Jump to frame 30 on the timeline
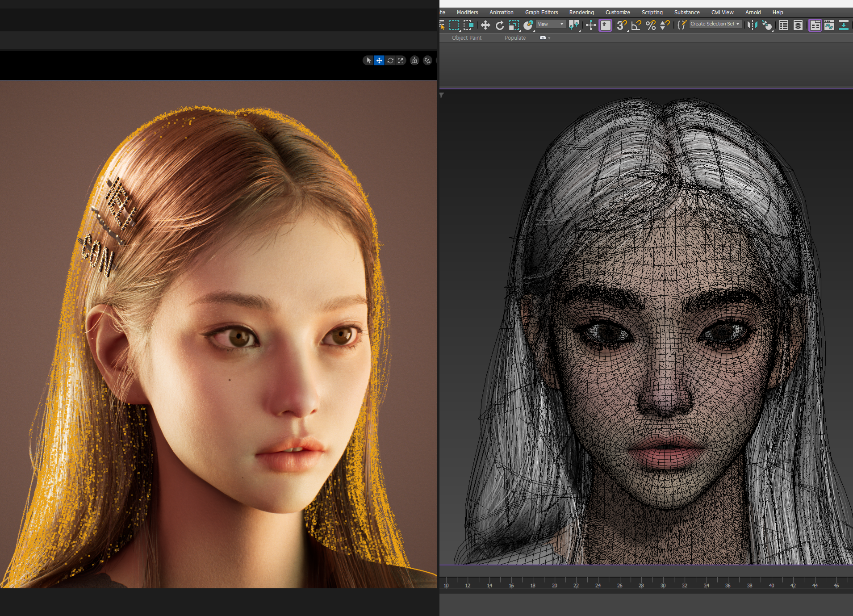853x616 pixels. coord(663,586)
